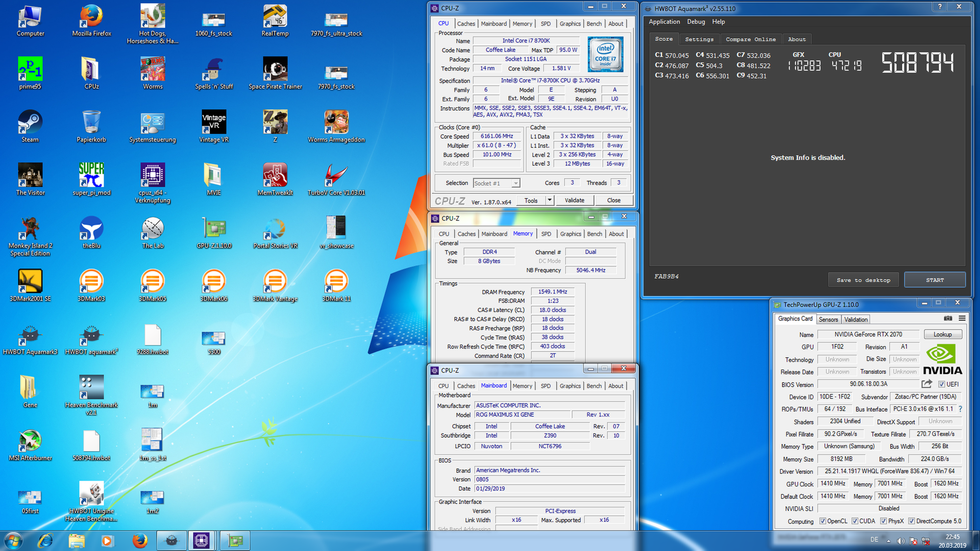Launch the CPUz desktop shortcut
Viewport: 980px width, 551px height.
(91, 73)
